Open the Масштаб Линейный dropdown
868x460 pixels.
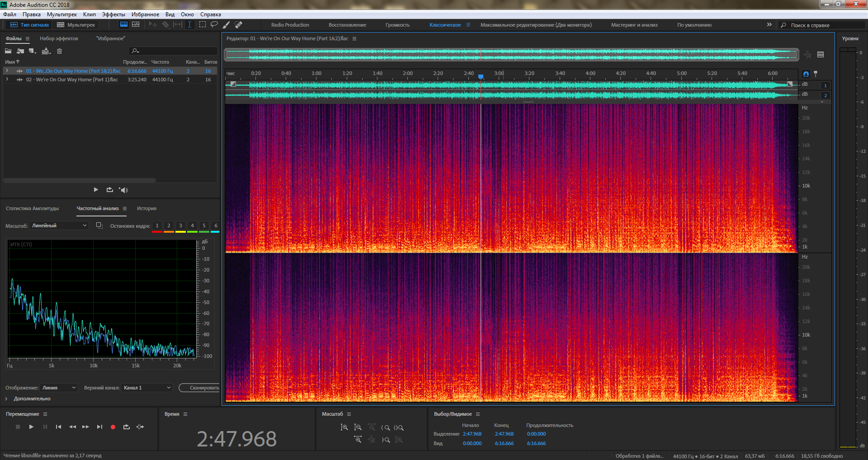[59, 225]
